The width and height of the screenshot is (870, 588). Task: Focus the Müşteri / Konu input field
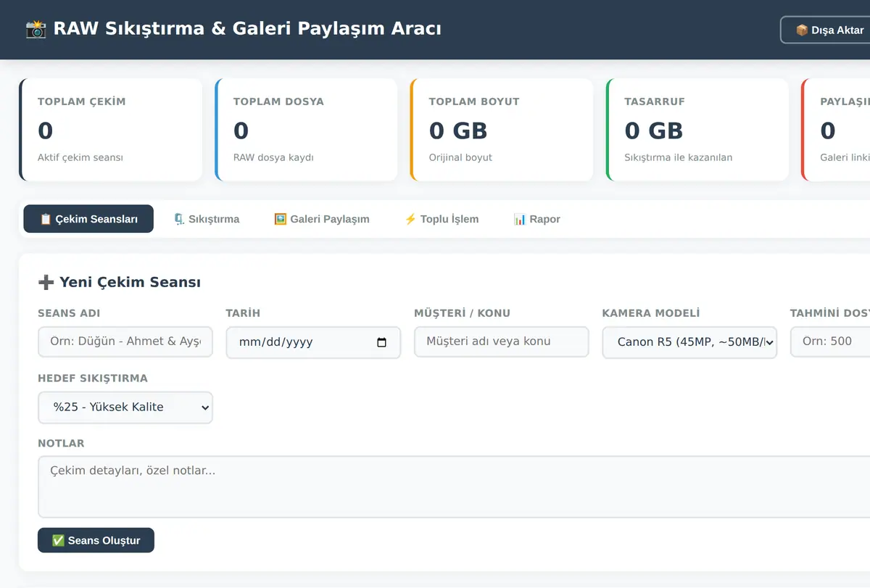(502, 341)
